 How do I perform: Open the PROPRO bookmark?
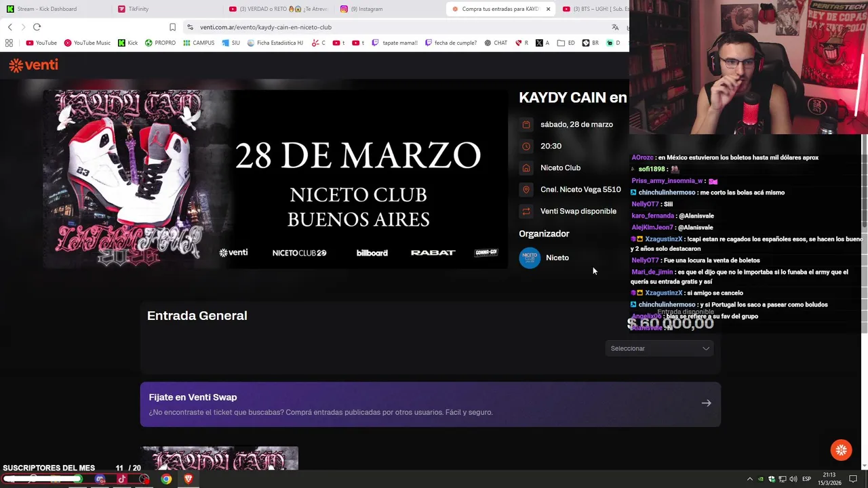click(160, 43)
